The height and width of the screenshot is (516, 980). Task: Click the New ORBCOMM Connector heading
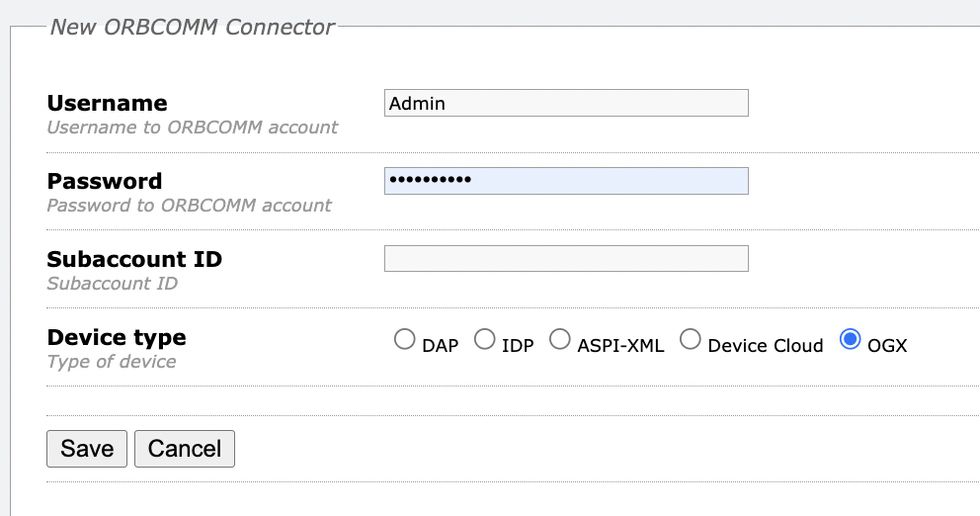tap(193, 27)
